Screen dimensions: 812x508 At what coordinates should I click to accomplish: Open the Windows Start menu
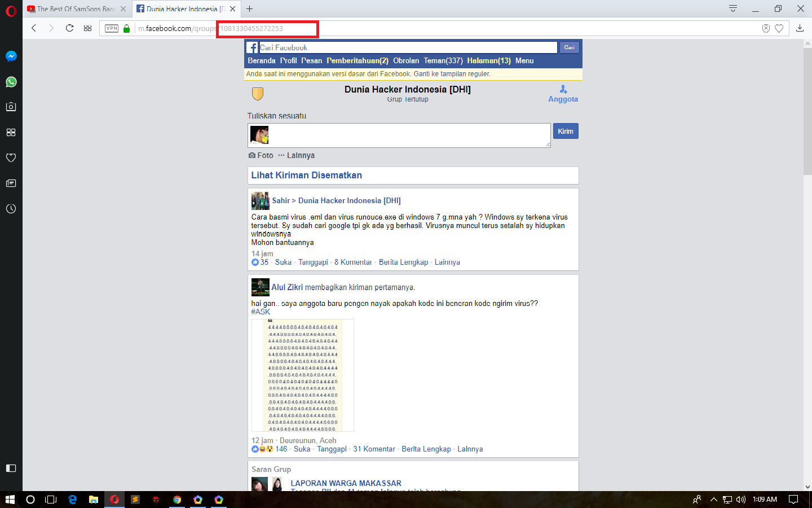click(x=10, y=500)
